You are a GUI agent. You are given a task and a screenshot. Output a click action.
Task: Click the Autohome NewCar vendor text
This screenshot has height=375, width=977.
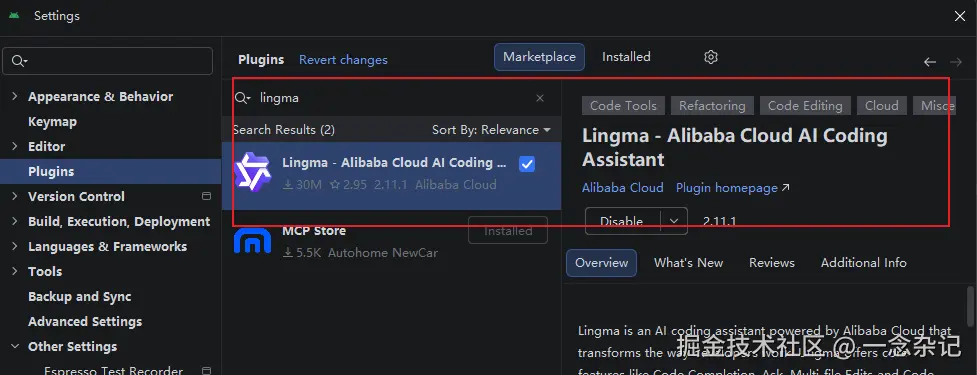click(x=383, y=253)
